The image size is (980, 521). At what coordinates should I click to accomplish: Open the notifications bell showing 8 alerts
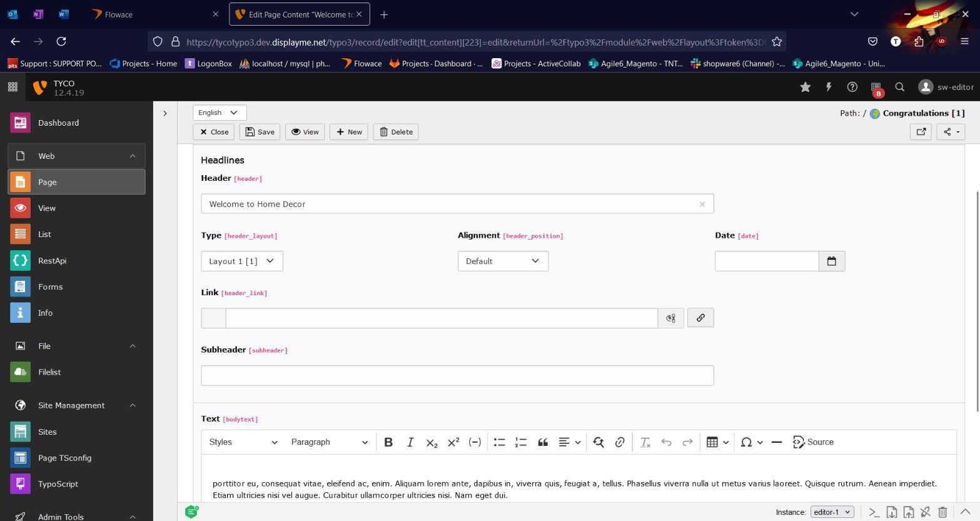click(x=876, y=87)
